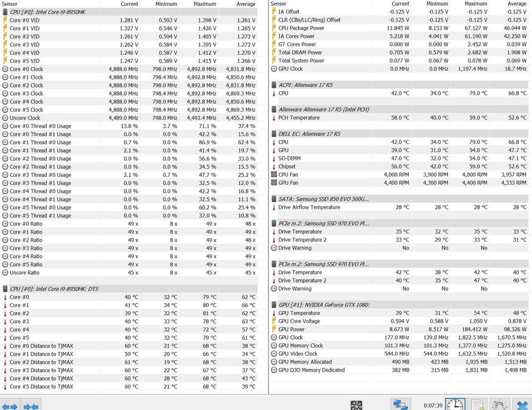Click the Current column header on the right panel

point(401,4)
